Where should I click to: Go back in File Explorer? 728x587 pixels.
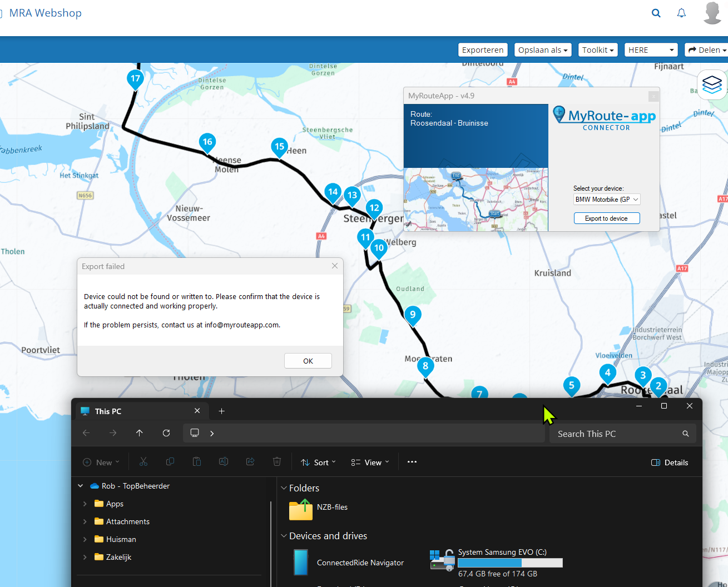coord(86,433)
